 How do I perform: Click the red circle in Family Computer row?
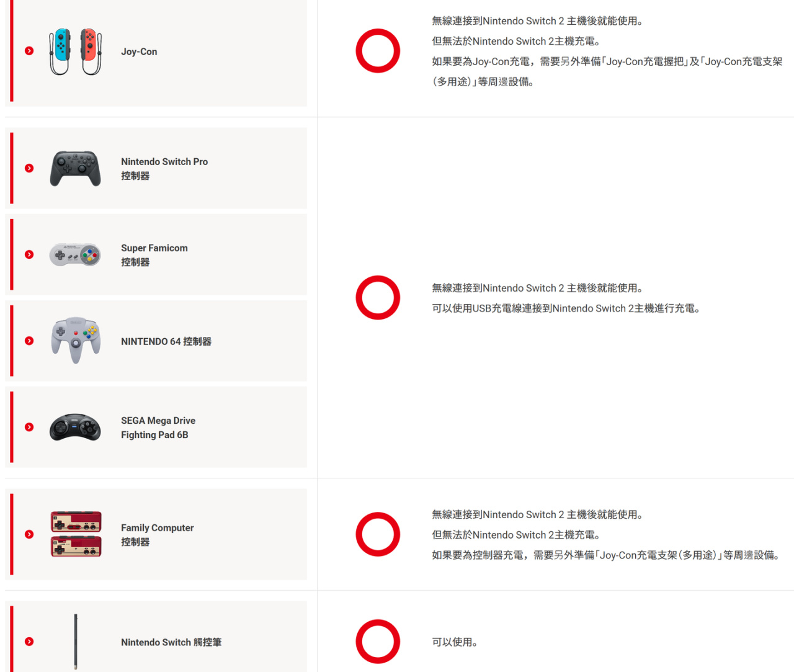378,534
